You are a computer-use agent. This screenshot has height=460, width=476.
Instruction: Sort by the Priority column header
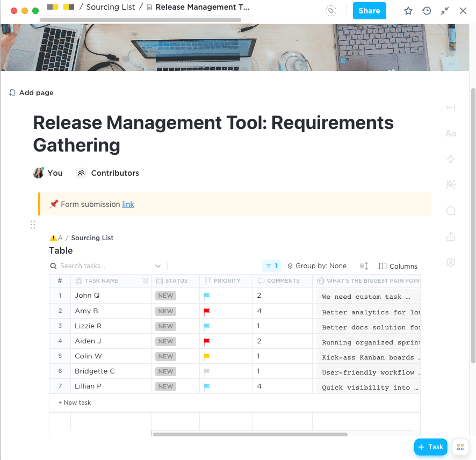226,281
